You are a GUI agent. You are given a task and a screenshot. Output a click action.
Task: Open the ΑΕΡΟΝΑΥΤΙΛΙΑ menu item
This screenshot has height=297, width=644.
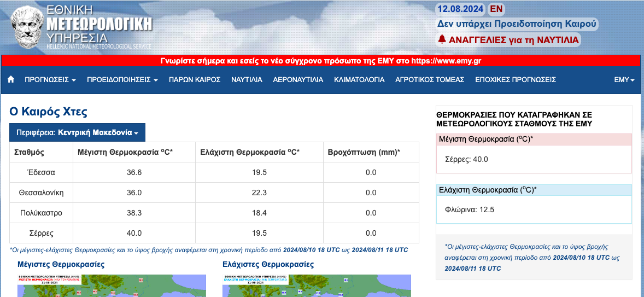coord(298,80)
